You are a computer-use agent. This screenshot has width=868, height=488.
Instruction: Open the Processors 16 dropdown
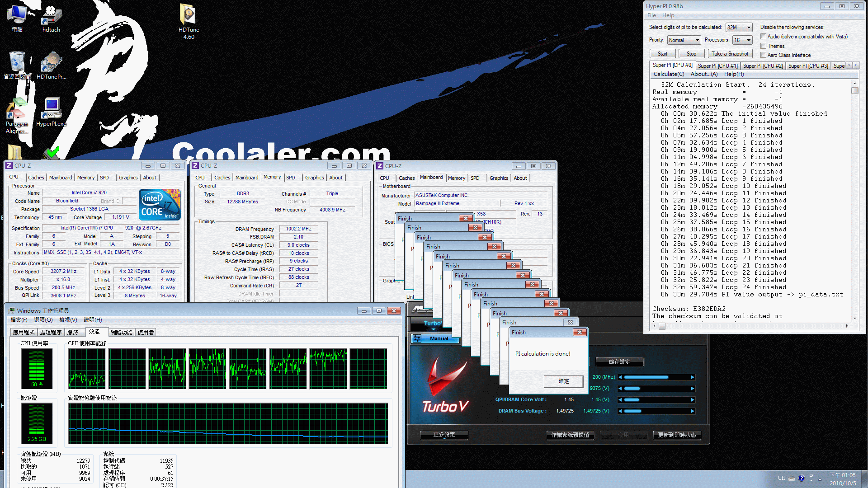742,40
